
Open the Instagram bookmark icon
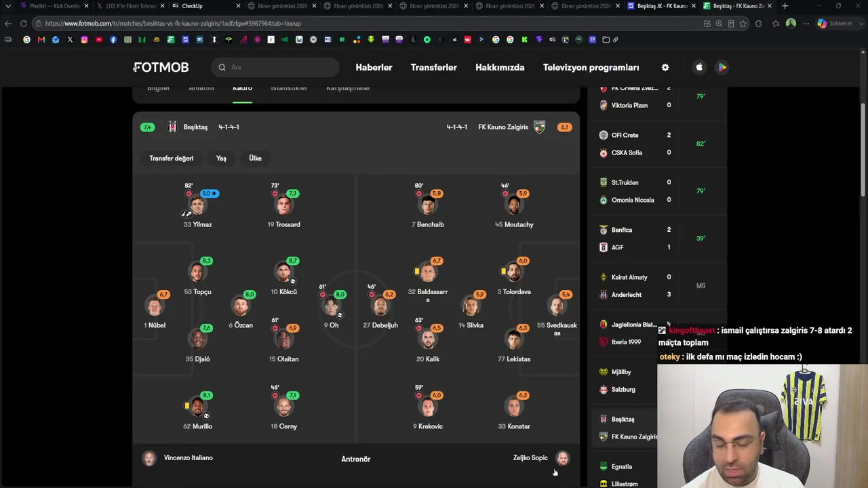tap(84, 39)
